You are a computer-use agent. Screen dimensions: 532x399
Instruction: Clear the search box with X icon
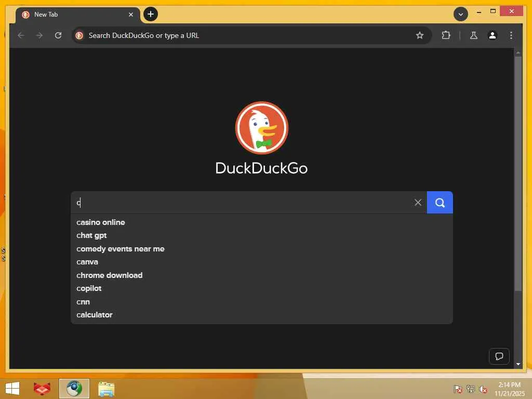(418, 203)
